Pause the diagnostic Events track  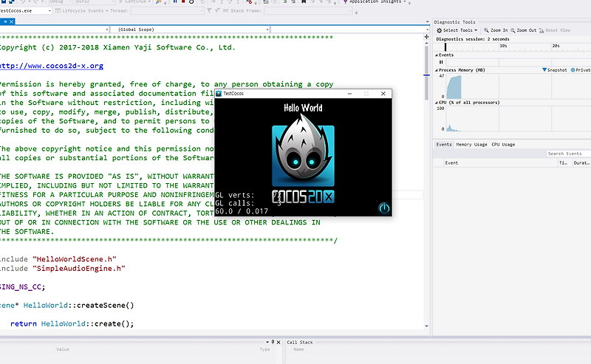click(441, 62)
